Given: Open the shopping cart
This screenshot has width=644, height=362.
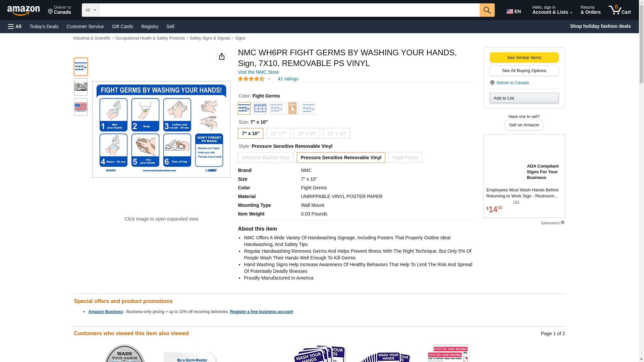Looking at the screenshot, I should [620, 10].
